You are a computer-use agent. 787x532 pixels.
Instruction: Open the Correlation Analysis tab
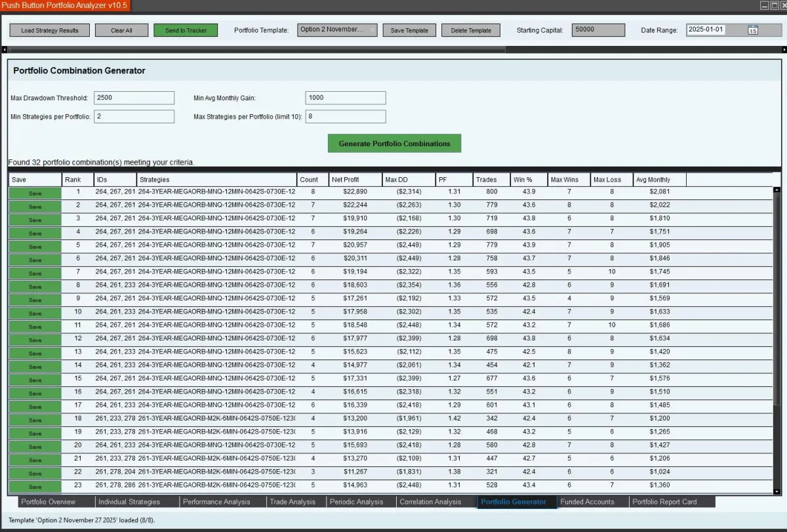coord(430,502)
